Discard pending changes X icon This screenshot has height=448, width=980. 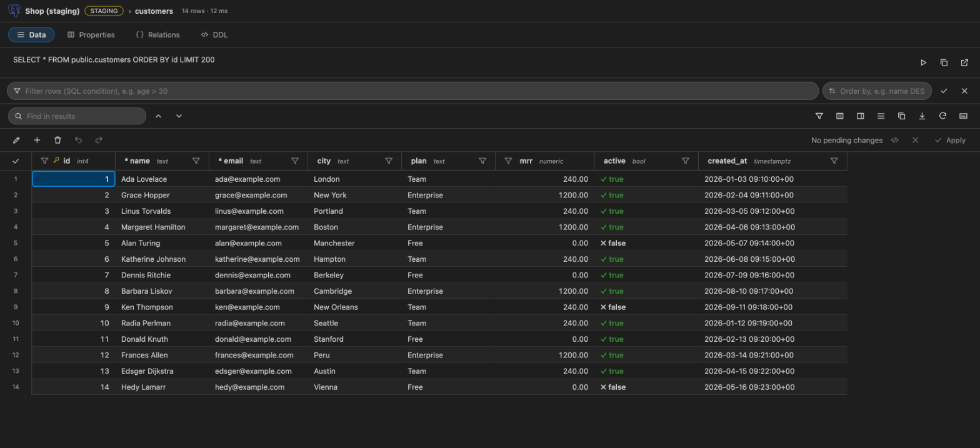[915, 141]
